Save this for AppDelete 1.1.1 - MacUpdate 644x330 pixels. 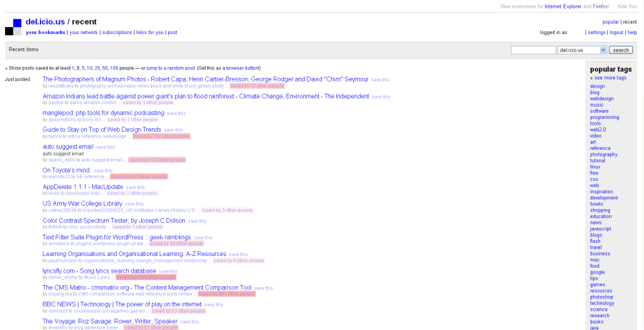point(135,188)
